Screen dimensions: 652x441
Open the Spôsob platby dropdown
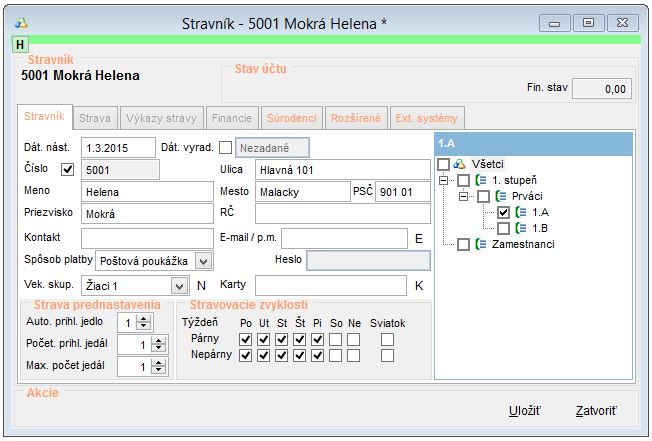pyautogui.click(x=203, y=261)
